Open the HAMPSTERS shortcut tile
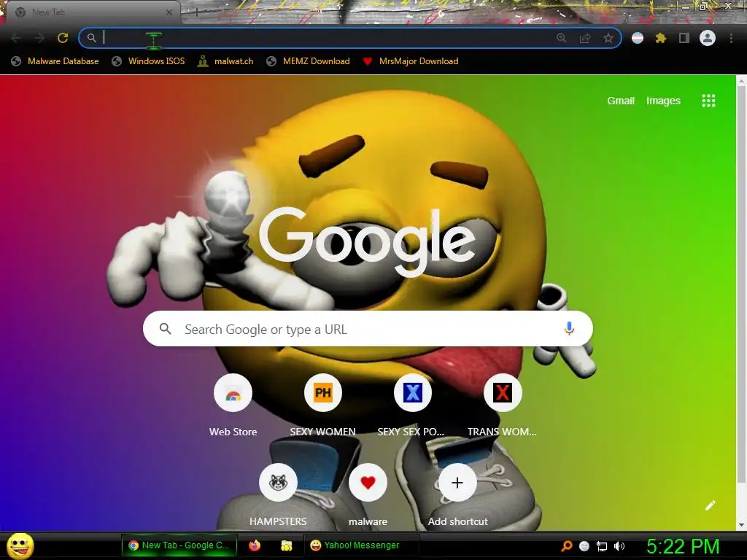 tap(278, 495)
